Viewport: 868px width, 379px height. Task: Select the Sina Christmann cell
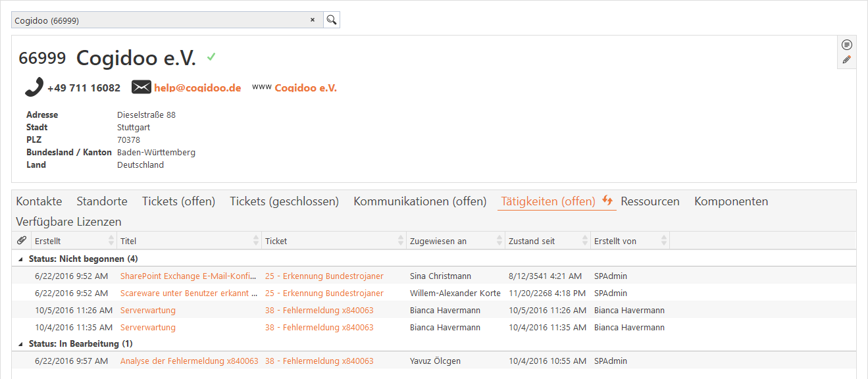pos(440,276)
